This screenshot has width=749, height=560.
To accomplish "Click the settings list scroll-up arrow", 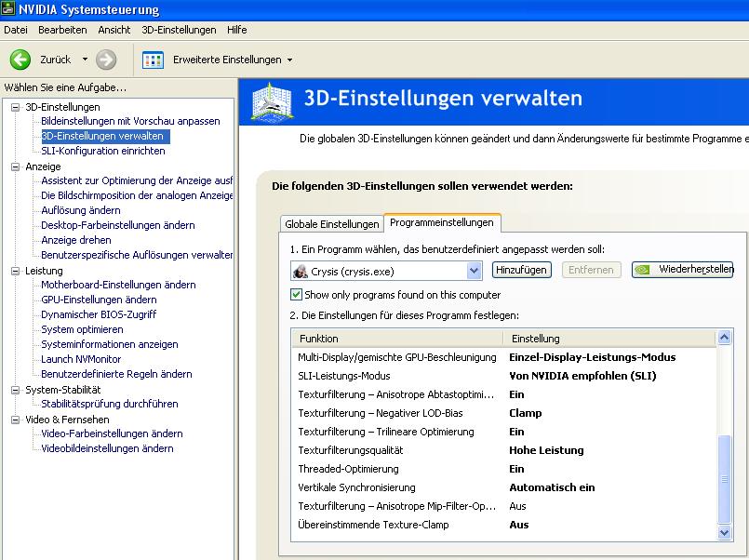I will 724,338.
